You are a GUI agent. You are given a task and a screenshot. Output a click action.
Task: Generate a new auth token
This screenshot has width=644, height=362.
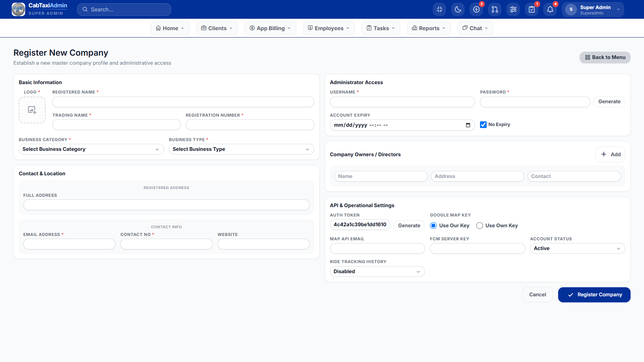click(x=409, y=226)
